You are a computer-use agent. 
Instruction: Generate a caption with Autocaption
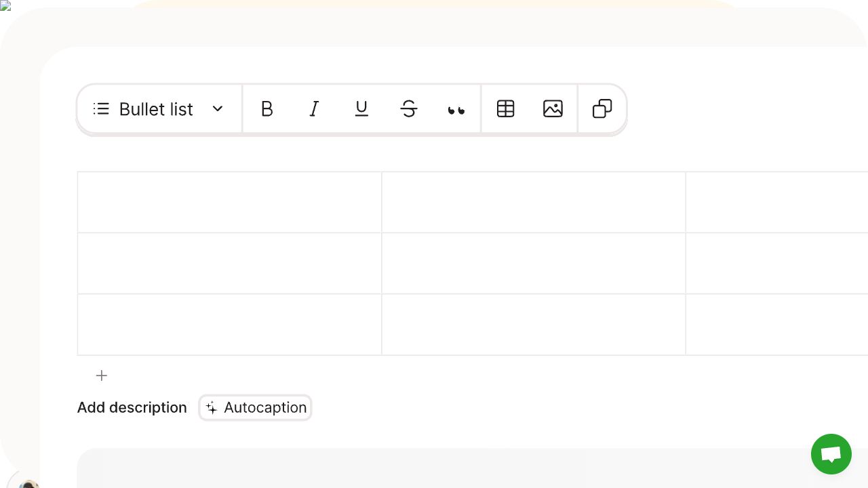tap(256, 407)
